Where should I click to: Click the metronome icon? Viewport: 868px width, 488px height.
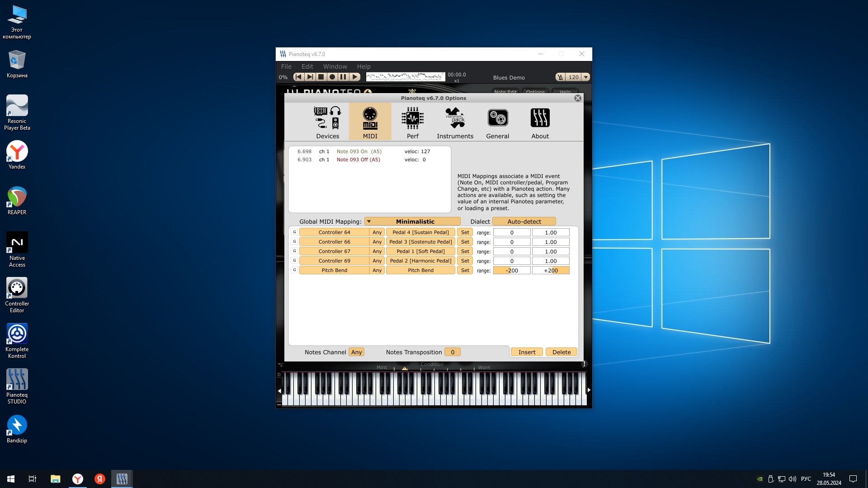point(560,77)
